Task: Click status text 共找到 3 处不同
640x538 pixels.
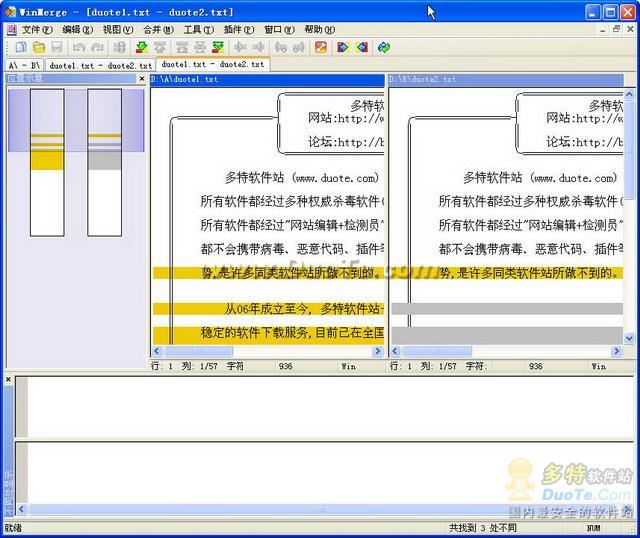Action: (x=482, y=528)
